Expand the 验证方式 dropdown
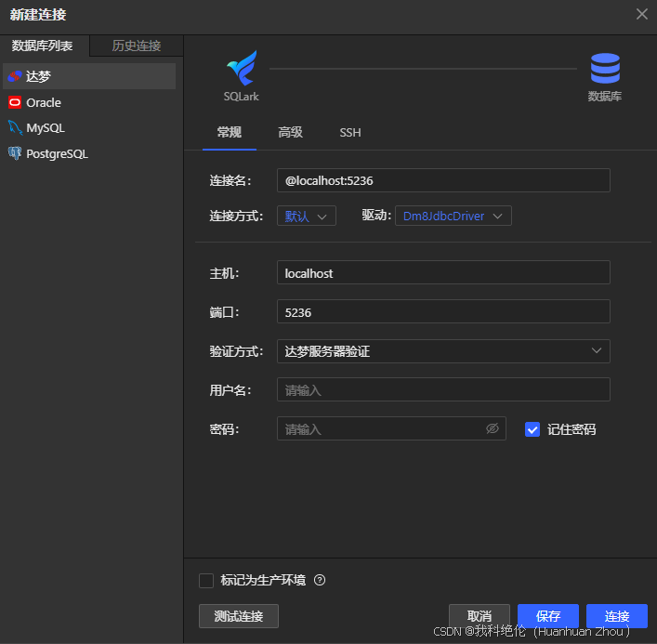The height and width of the screenshot is (644, 657). click(443, 351)
